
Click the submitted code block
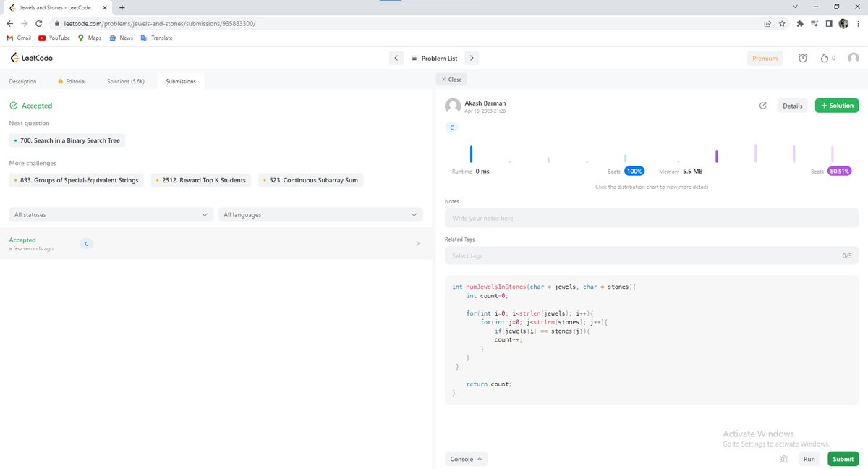tap(652, 339)
